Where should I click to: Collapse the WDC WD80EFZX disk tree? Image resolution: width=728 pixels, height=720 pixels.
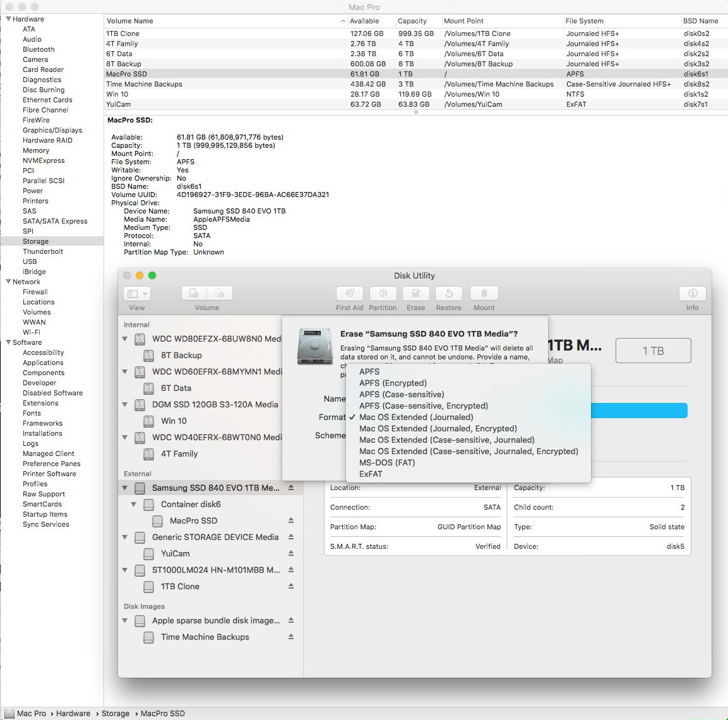pos(125,339)
